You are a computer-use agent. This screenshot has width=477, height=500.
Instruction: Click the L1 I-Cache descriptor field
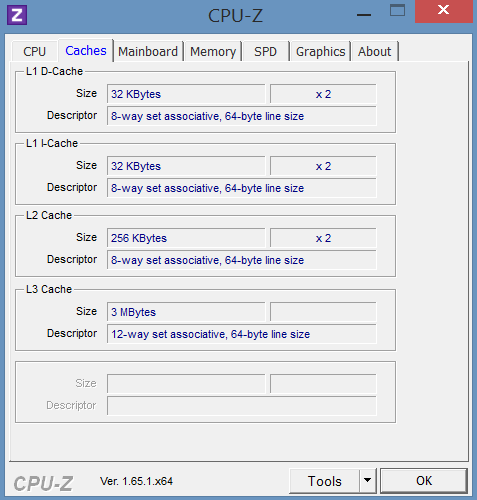click(242, 188)
